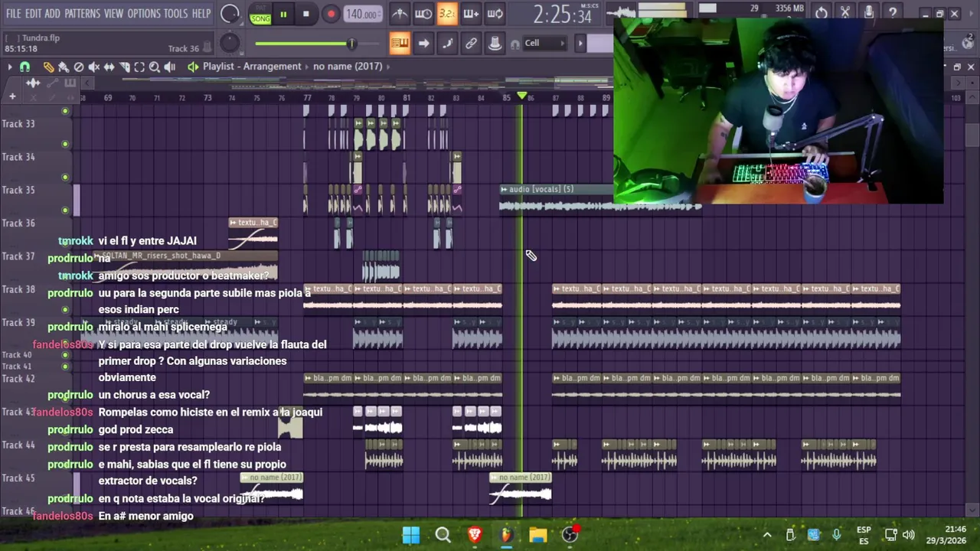This screenshot has height=551, width=980.
Task: Click the main volume knob
Action: coord(230,14)
